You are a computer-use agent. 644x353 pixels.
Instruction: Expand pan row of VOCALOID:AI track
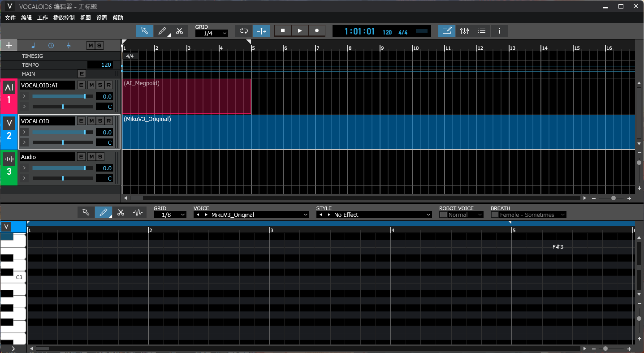tap(24, 107)
